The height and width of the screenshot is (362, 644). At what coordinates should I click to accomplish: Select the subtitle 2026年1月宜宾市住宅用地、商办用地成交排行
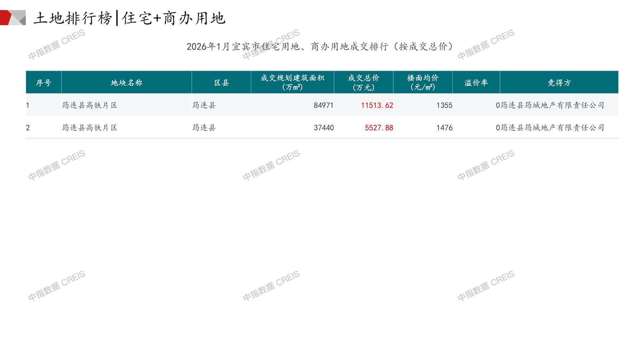(320, 47)
